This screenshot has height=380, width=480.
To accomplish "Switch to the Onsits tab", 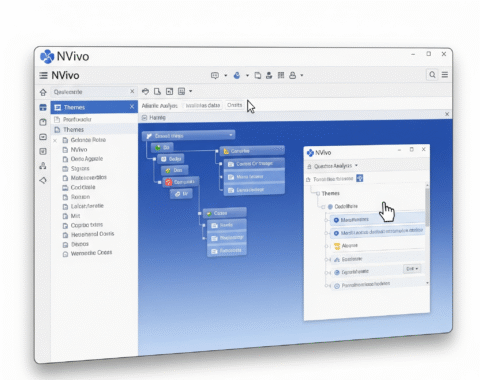I will 234,105.
